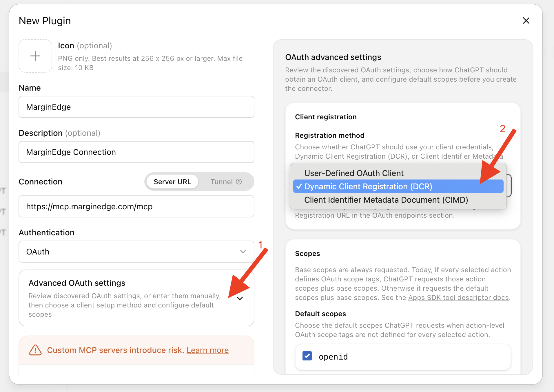
Task: Open the Authentication OAuth dropdown
Action: point(136,252)
